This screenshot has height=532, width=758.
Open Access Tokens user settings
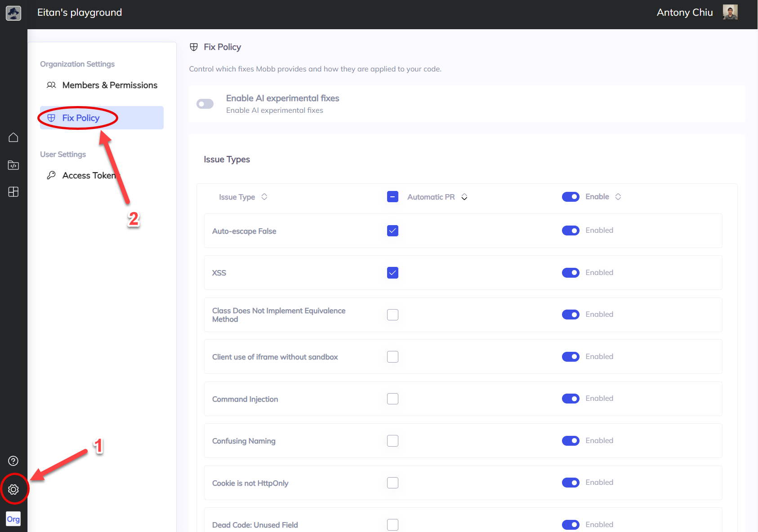[89, 176]
